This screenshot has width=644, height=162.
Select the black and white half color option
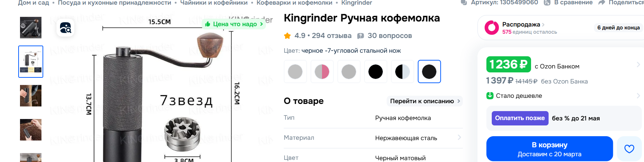click(402, 72)
